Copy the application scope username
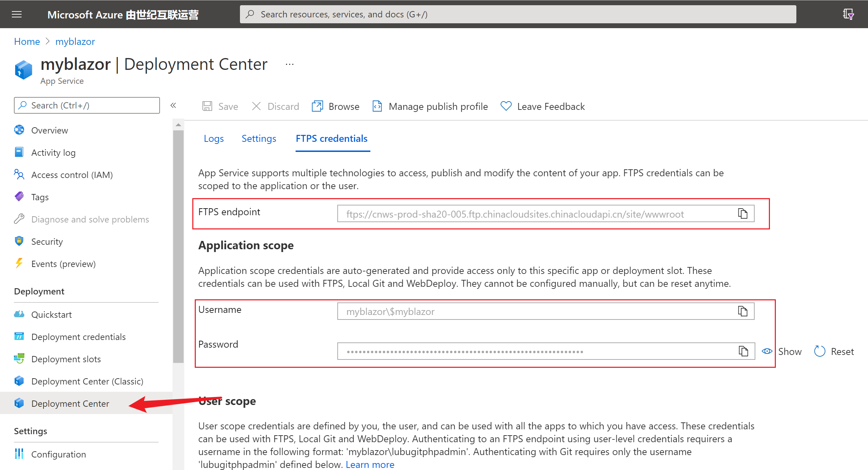 click(742, 311)
